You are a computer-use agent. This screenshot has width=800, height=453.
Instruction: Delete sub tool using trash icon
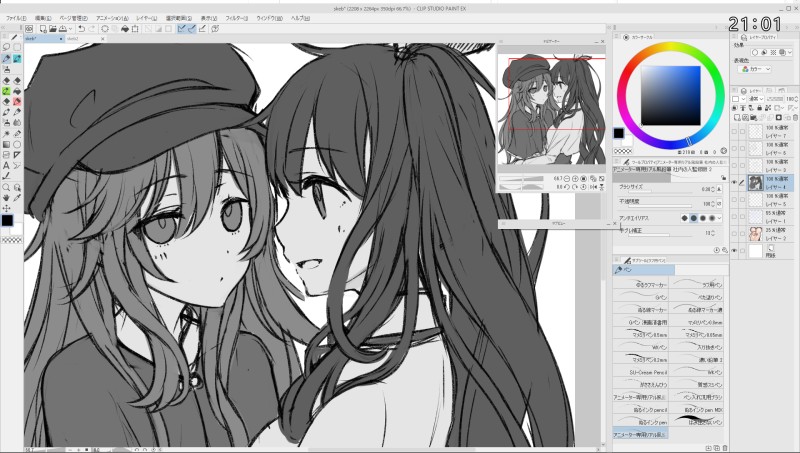(725, 447)
